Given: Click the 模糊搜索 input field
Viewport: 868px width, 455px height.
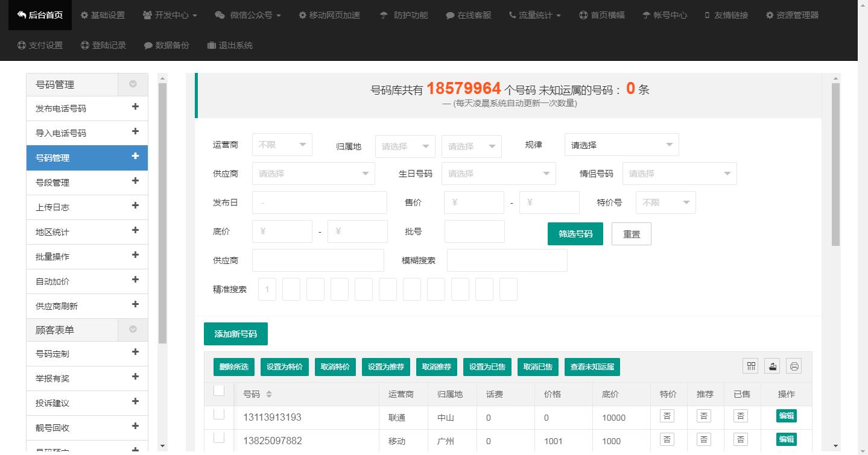Looking at the screenshot, I should pyautogui.click(x=507, y=260).
